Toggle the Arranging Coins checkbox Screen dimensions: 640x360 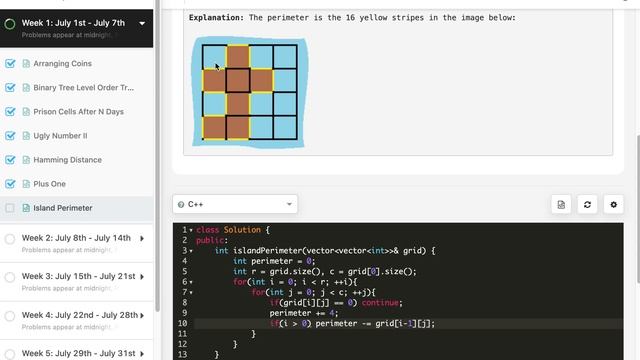(10, 64)
